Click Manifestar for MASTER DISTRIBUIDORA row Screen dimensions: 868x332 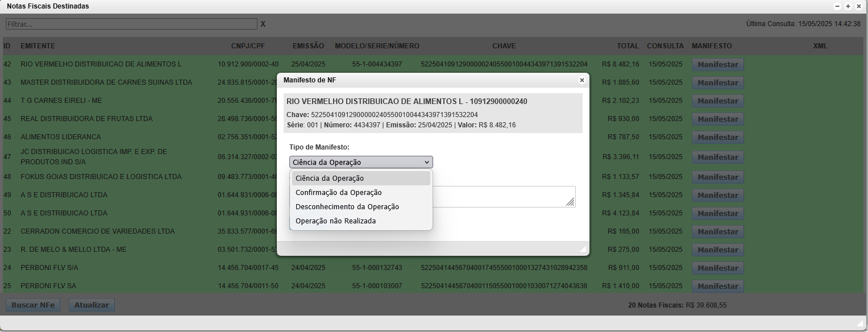click(717, 83)
